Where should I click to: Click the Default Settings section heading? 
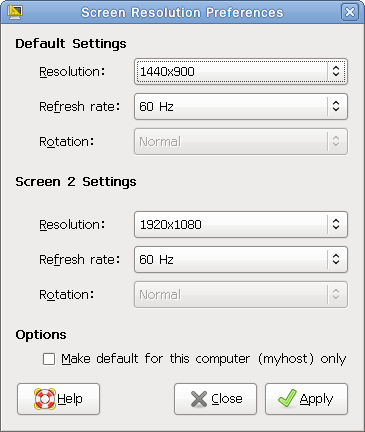71,44
